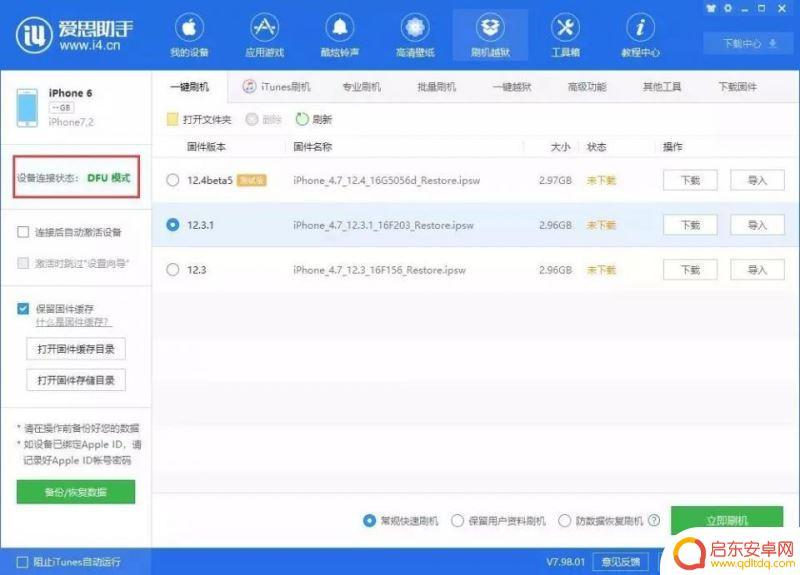Click 导入 button for 12.3 firmware

point(757,270)
